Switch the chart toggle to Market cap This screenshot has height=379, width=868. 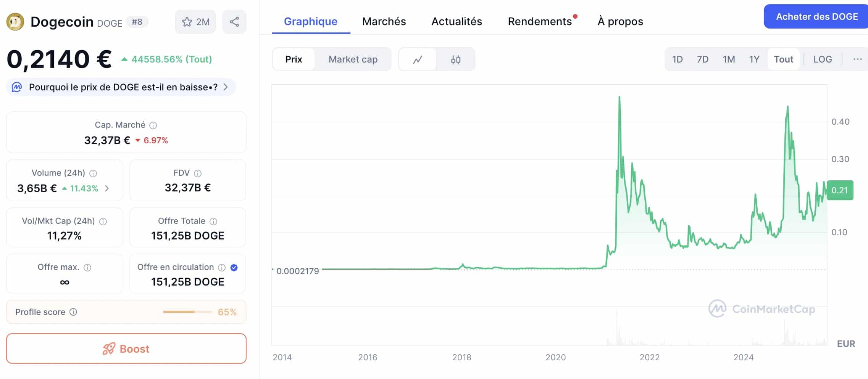(353, 59)
